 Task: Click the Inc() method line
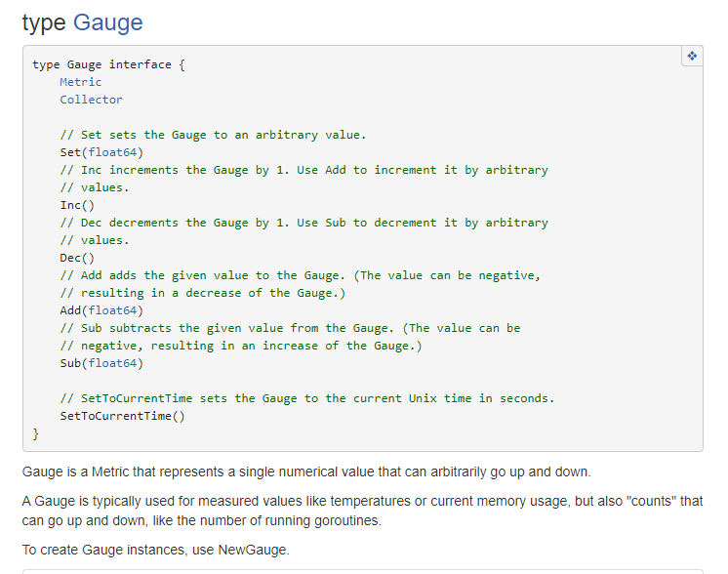(77, 205)
